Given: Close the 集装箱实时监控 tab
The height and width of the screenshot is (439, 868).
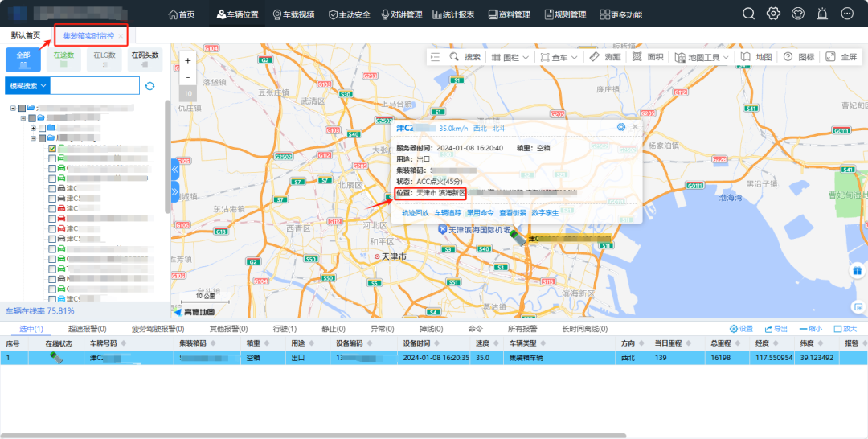Looking at the screenshot, I should pos(121,36).
